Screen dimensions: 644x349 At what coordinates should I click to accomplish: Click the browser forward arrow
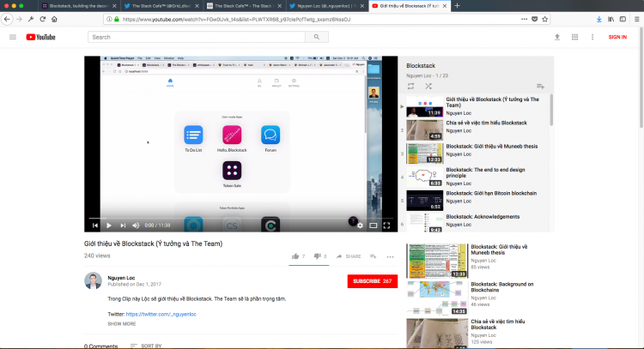[x=19, y=19]
